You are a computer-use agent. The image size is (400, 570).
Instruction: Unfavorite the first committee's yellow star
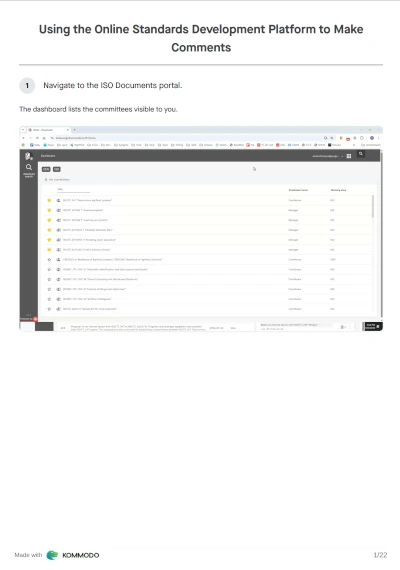coord(49,200)
